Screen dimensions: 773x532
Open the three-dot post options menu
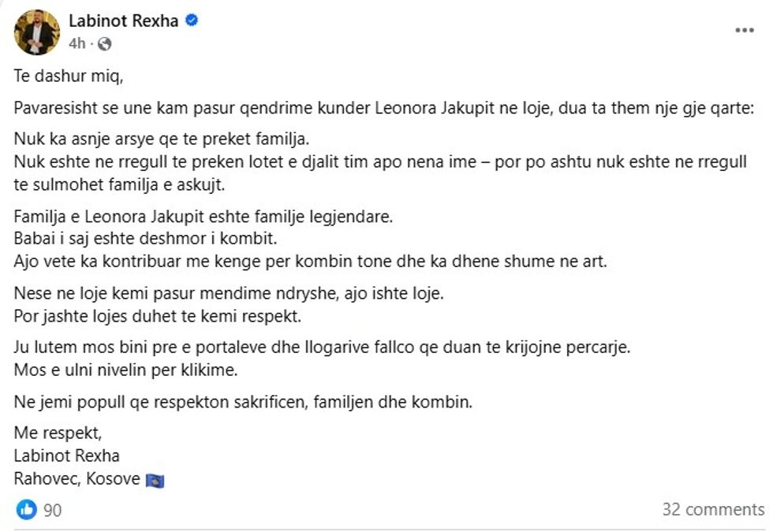(x=744, y=30)
